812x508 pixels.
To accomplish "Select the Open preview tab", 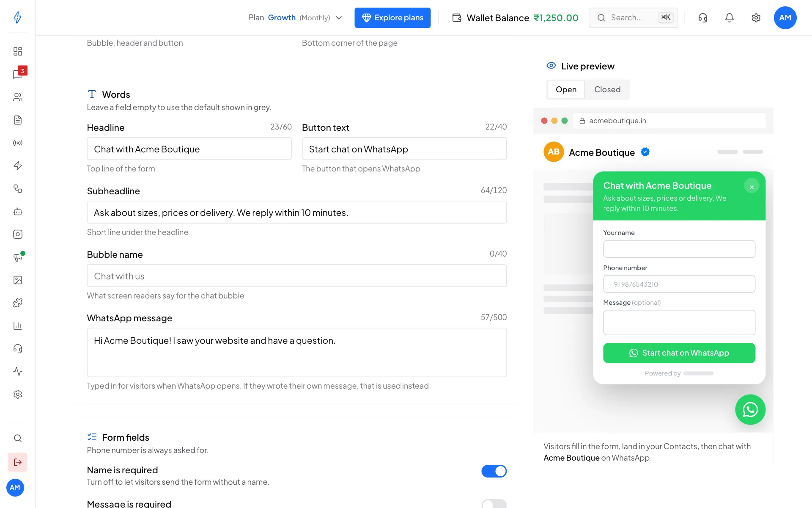I will (566, 89).
